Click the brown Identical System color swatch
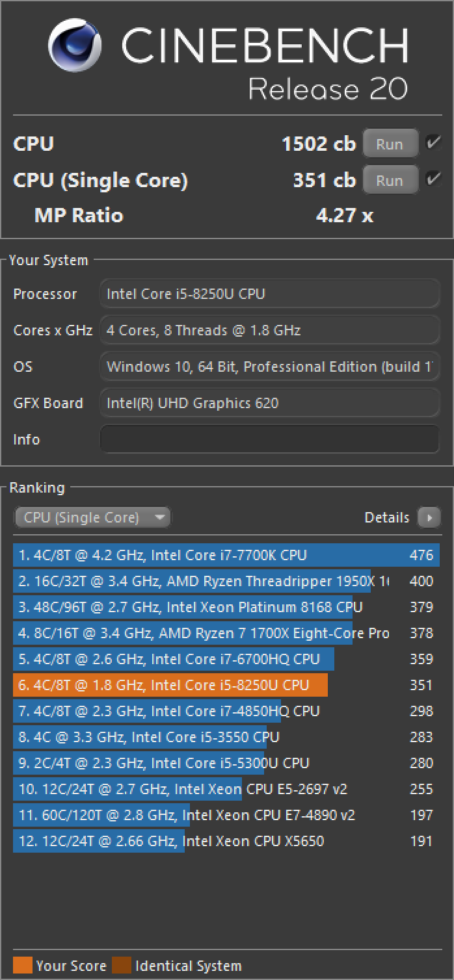454x980 pixels. (x=121, y=966)
